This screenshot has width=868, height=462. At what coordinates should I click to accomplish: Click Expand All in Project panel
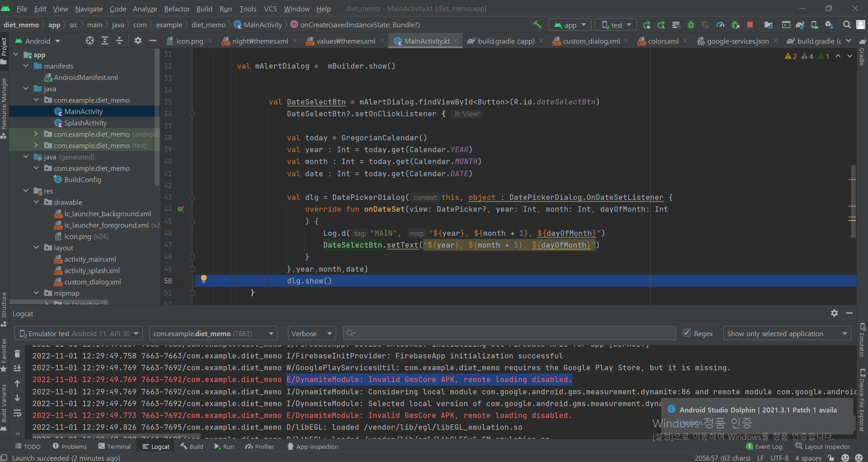[105, 41]
